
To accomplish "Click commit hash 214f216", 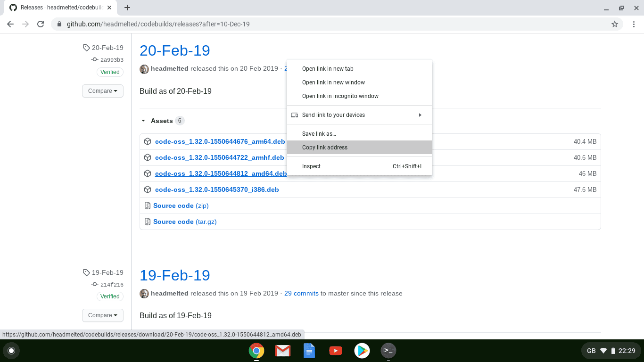I will pyautogui.click(x=112, y=285).
